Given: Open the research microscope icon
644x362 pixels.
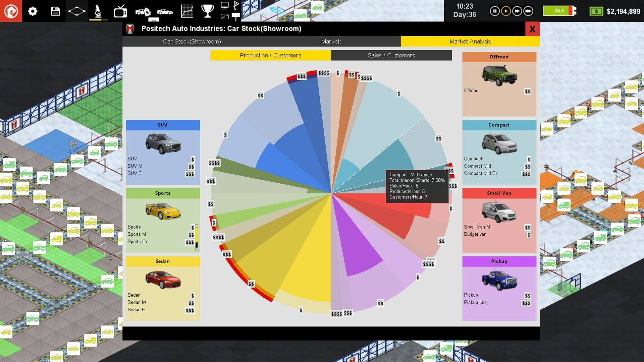Looking at the screenshot, I should (98, 11).
